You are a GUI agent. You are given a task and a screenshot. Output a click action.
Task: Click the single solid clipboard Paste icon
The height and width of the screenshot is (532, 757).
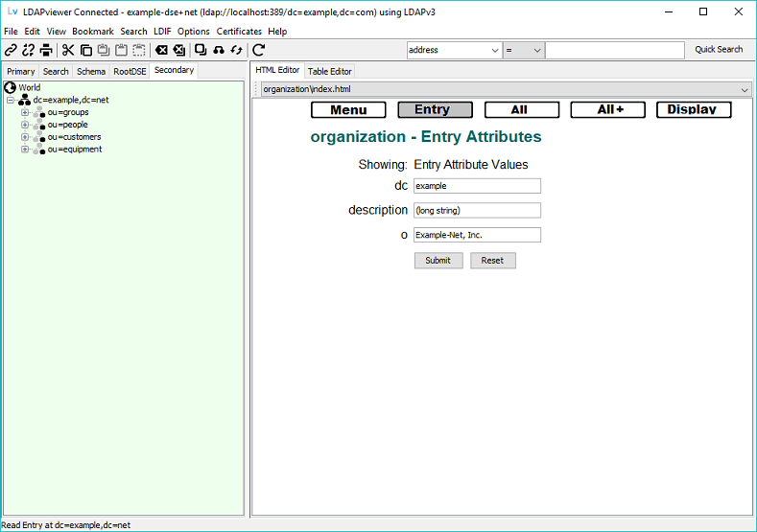pyautogui.click(x=121, y=50)
